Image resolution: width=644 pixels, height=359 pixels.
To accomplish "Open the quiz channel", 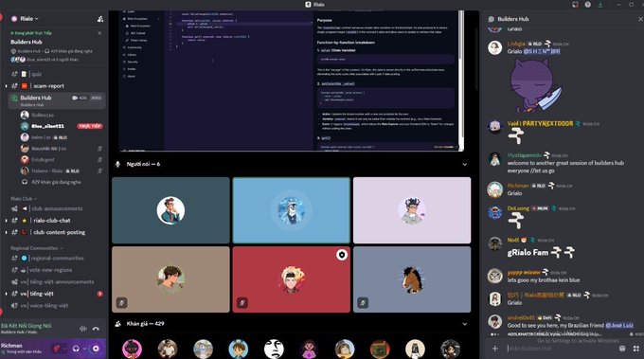I will (37, 74).
